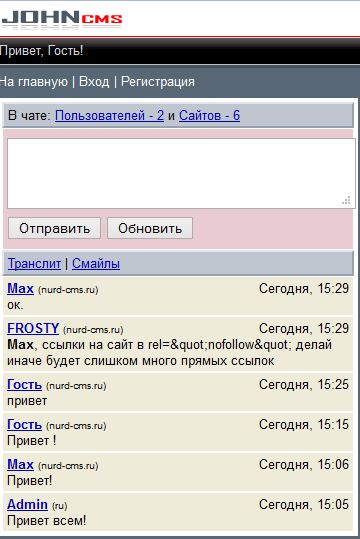Screen dimensions: 360x539
Task: Open Гость profile from 15:25 message
Action: [24, 385]
